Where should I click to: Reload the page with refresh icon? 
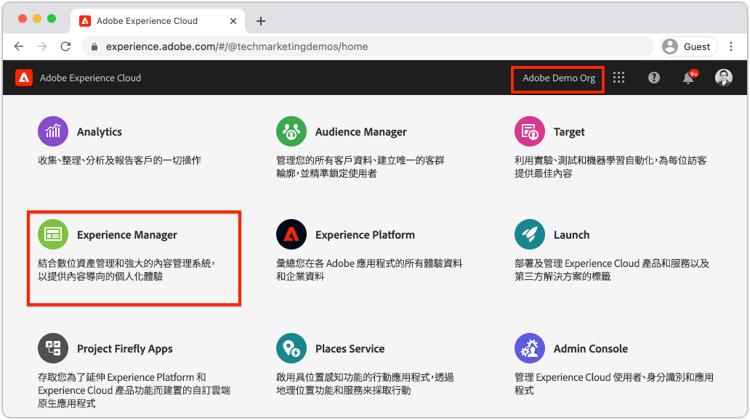click(x=66, y=46)
